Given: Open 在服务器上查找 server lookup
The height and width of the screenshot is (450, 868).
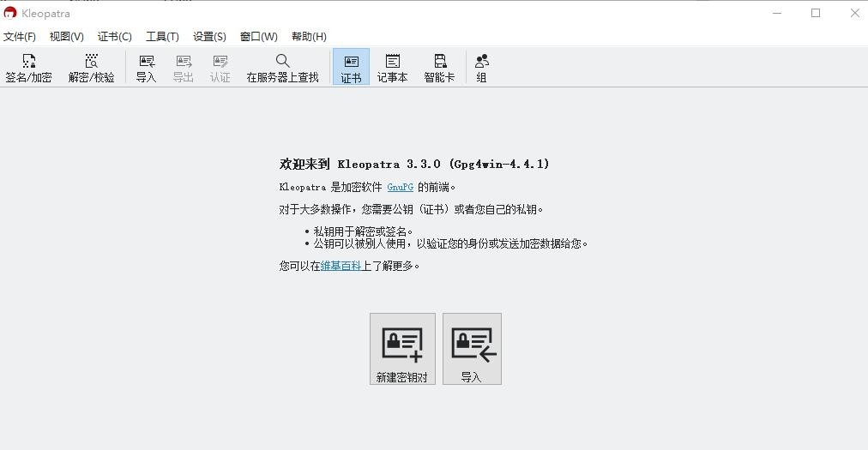Looking at the screenshot, I should [x=282, y=68].
